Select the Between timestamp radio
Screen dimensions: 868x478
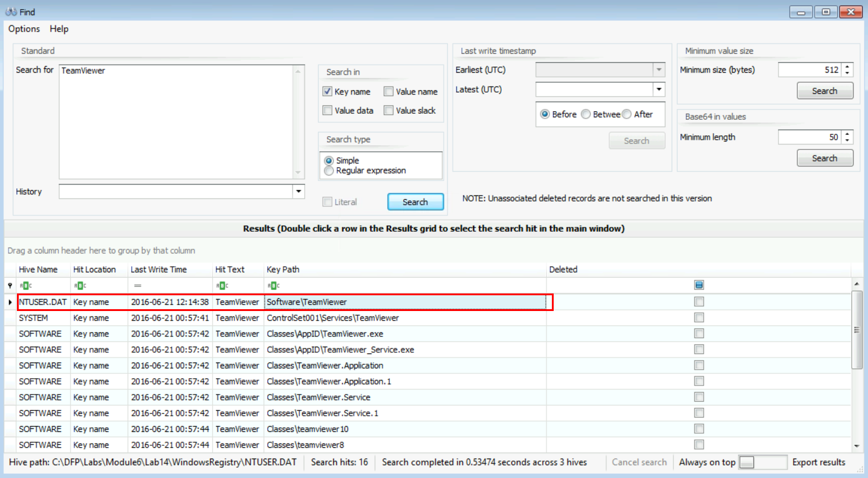click(586, 114)
